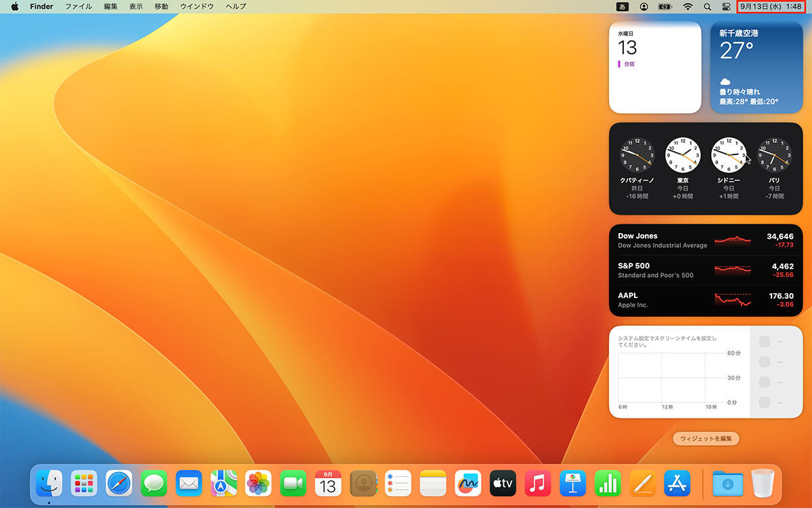Click the あ input source icon

coord(622,6)
